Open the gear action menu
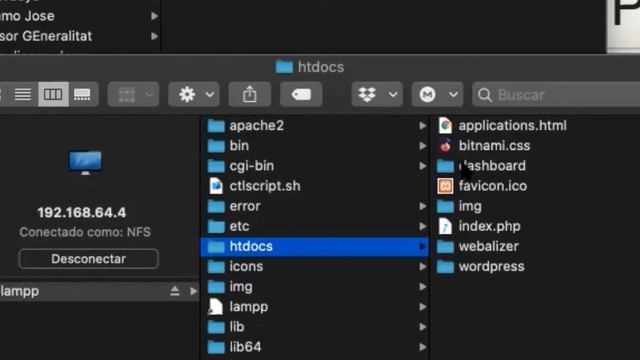This screenshot has width=640, height=360. tap(194, 95)
